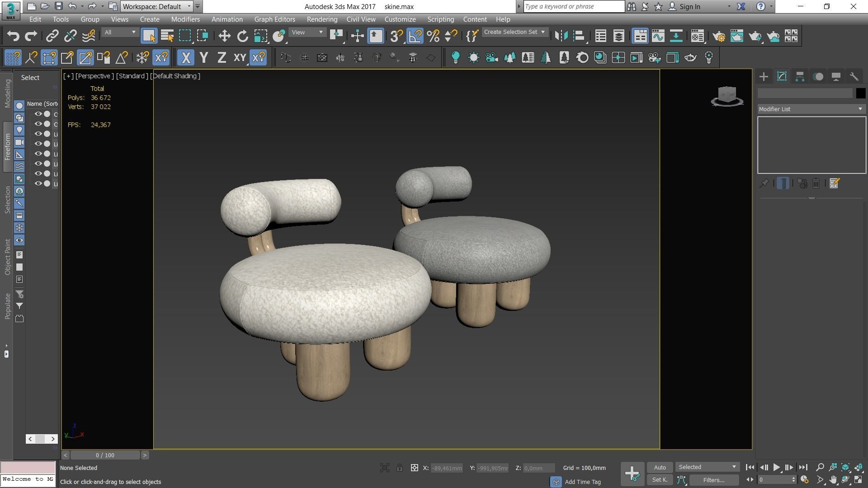The height and width of the screenshot is (488, 868).
Task: Open the Scripting menu
Action: click(440, 19)
